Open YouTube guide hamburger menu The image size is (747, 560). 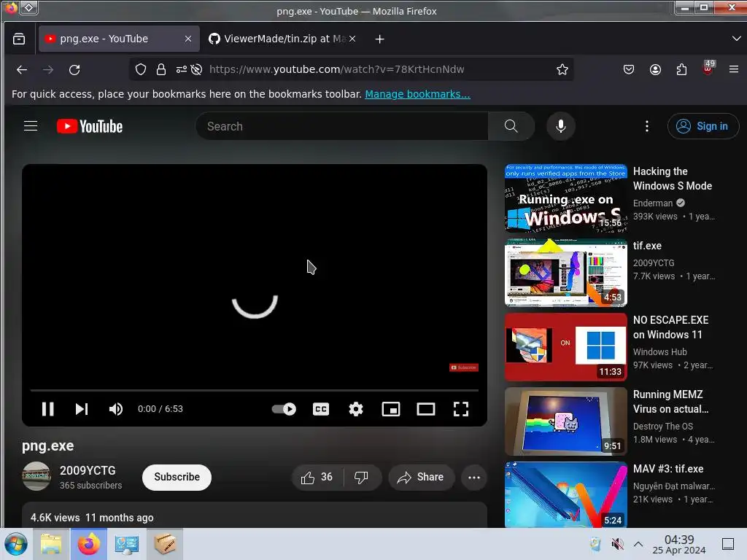31,126
